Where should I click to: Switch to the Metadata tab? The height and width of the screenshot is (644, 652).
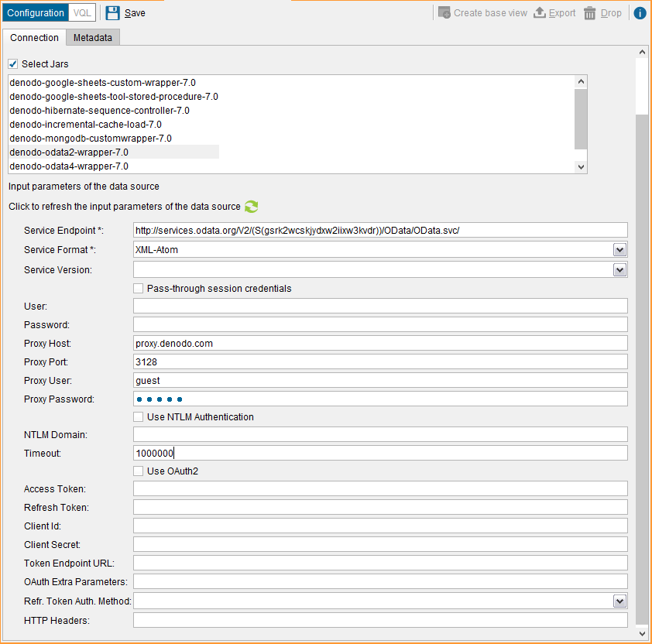[x=93, y=37]
